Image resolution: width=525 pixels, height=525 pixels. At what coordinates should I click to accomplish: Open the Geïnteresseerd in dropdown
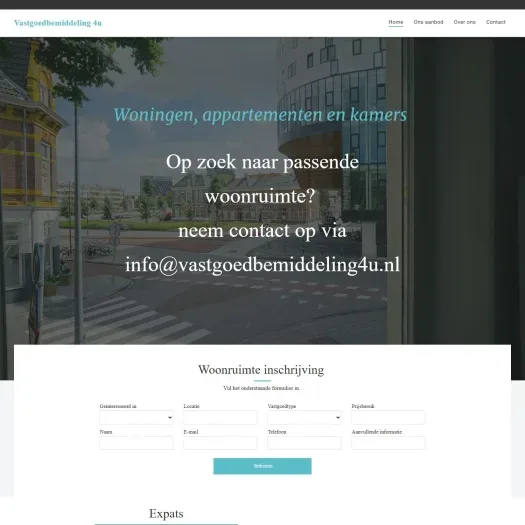136,418
